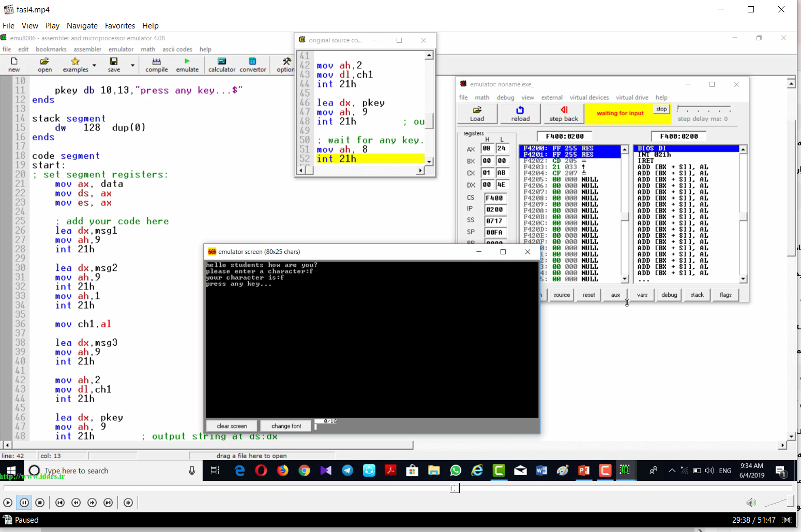This screenshot has width=801, height=532.
Task: Step back one instruction
Action: [x=564, y=114]
